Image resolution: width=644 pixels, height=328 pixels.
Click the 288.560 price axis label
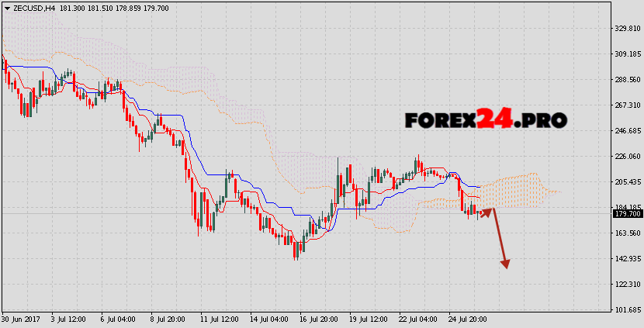[x=627, y=80]
